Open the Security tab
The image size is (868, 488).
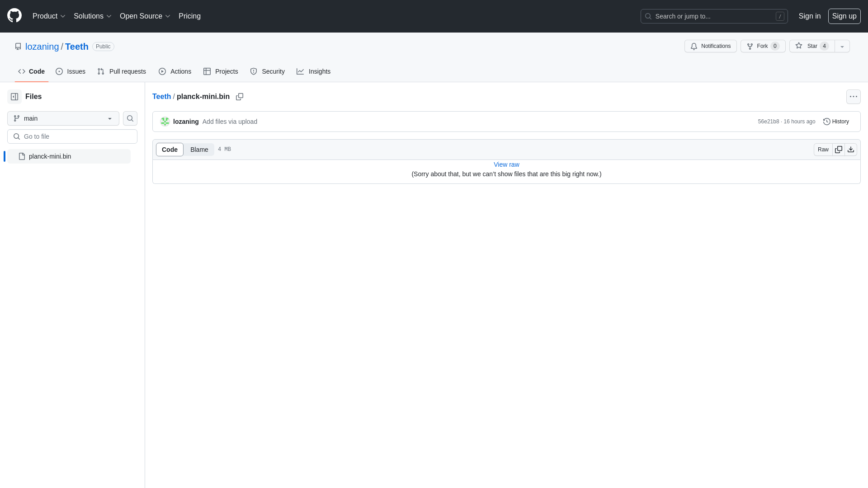tap(268, 71)
